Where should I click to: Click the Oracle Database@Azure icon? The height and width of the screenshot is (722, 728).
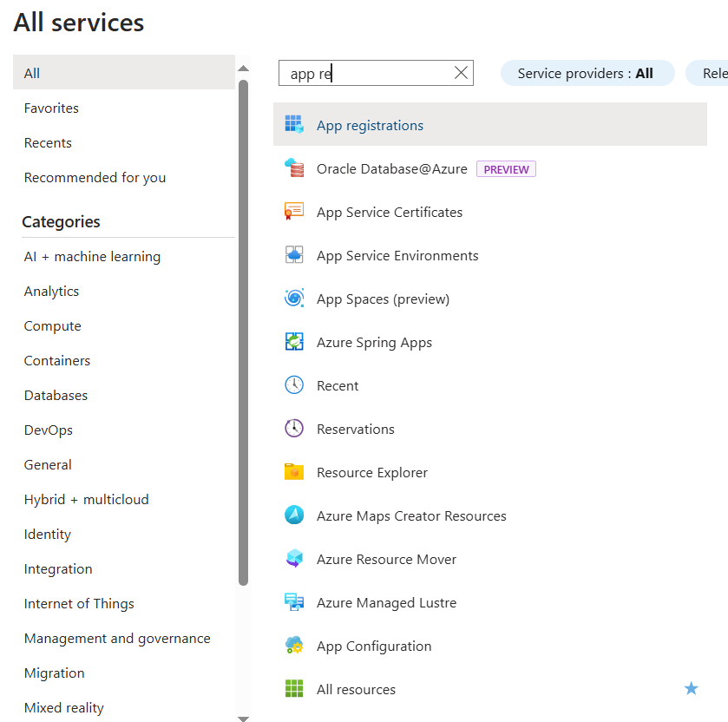(x=294, y=168)
